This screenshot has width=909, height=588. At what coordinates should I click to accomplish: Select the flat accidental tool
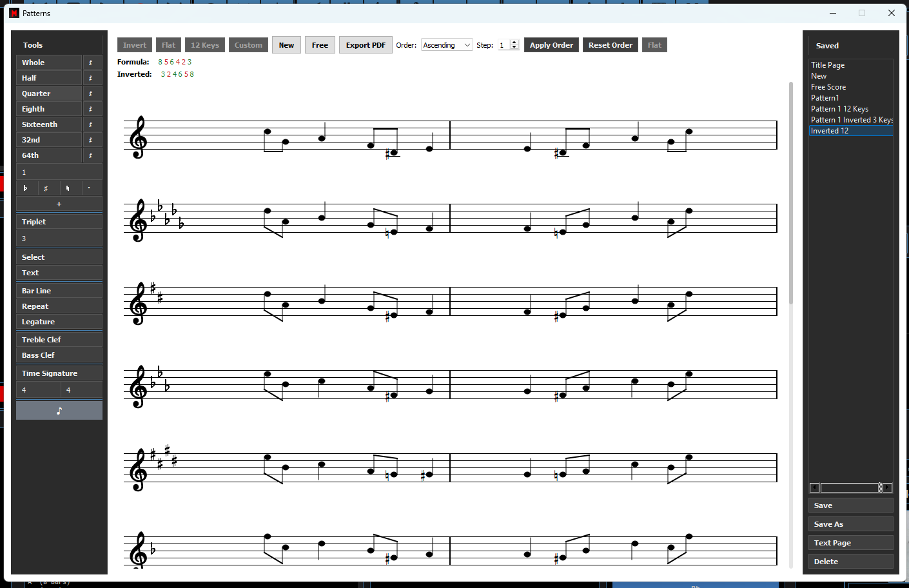coord(26,188)
